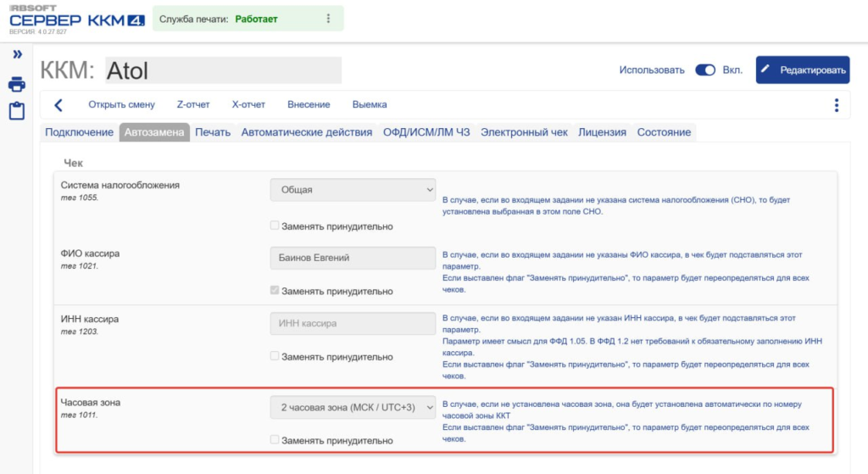Switch to the Электронный чек tab
The image size is (868, 474).
pos(524,132)
